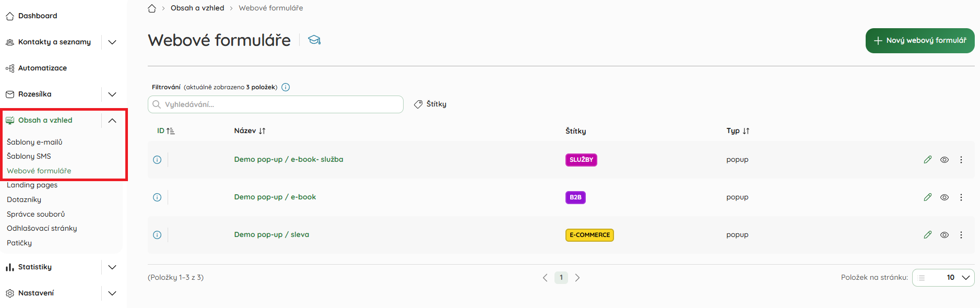Sort the table by ID column icon
This screenshot has width=980, height=308.
[171, 131]
